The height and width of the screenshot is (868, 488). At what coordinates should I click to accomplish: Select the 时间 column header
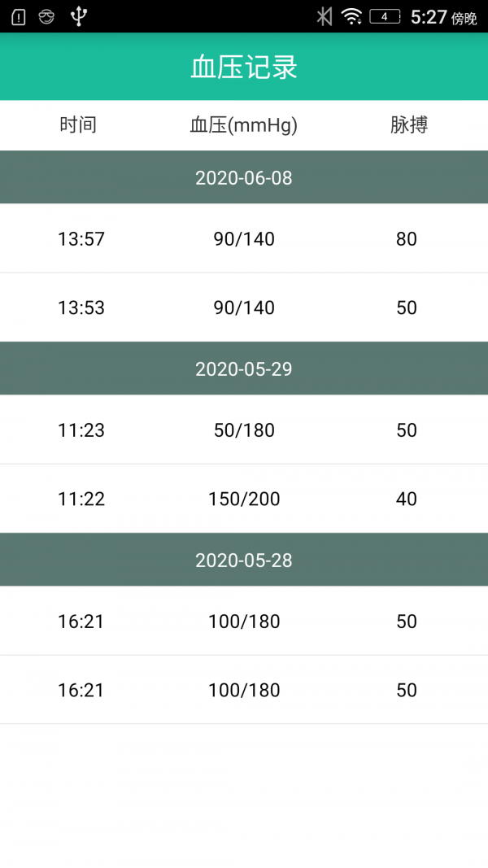pos(78,125)
